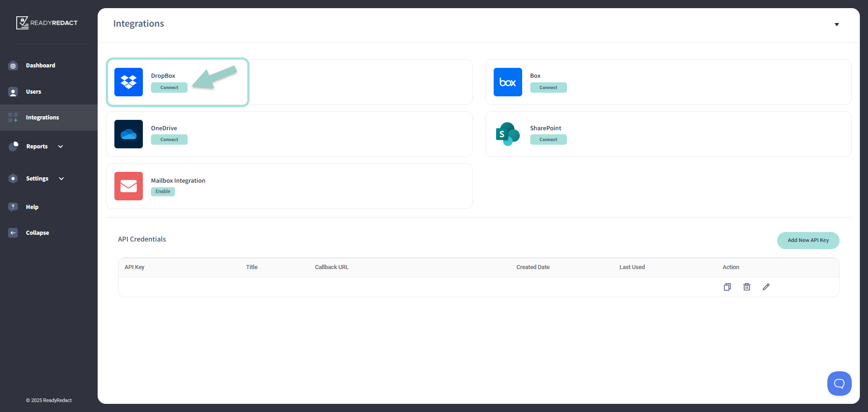868x412 pixels.
Task: Copy the API key with copy icon
Action: point(727,287)
